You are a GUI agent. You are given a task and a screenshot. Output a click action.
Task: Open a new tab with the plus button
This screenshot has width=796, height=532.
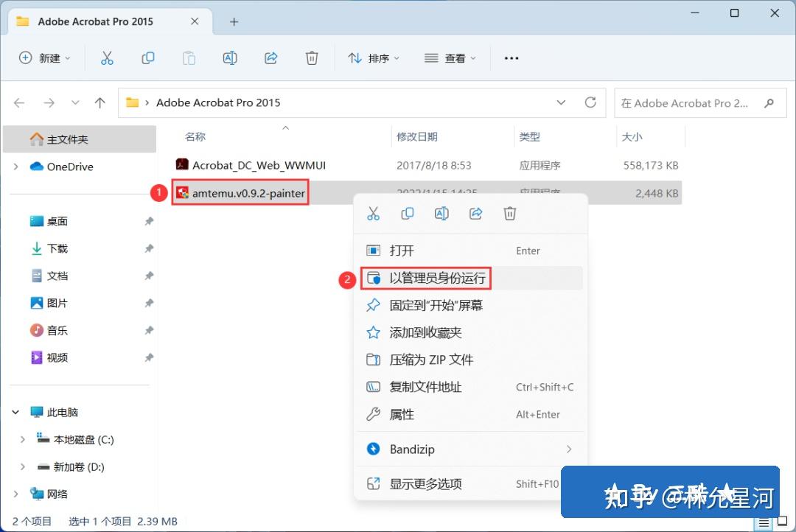(x=234, y=21)
